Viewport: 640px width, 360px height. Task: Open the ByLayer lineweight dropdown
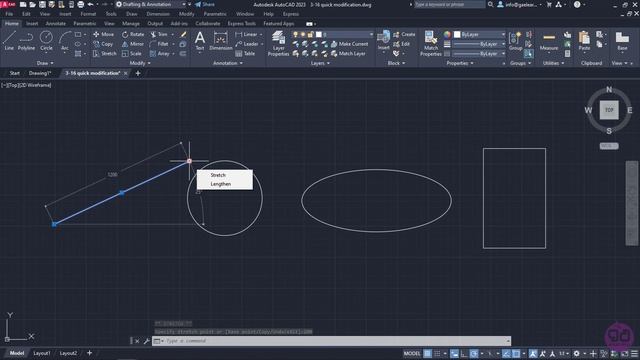click(480, 44)
